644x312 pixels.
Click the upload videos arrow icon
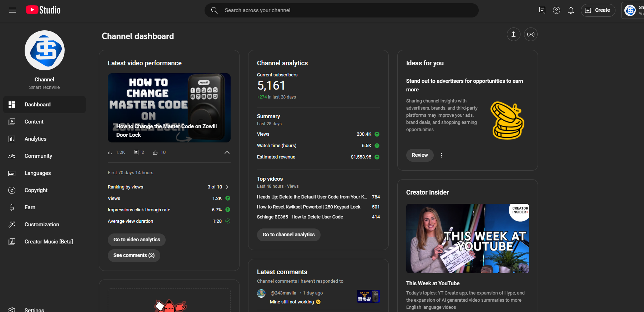click(514, 34)
